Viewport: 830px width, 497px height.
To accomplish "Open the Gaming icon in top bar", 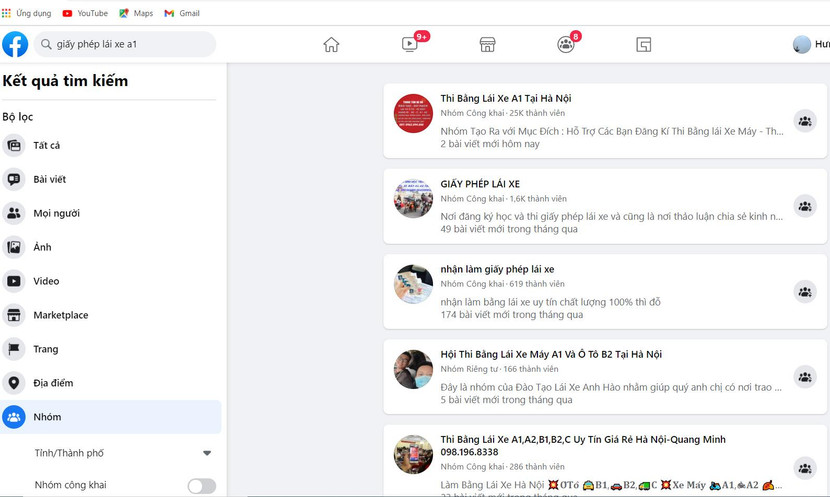I will coord(644,44).
